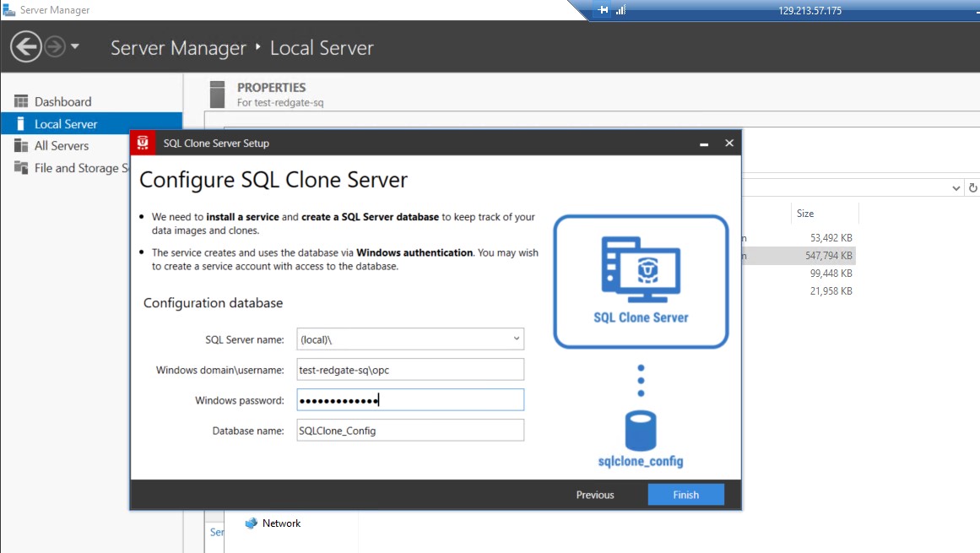The width and height of the screenshot is (980, 553).
Task: Open File and Storage Services in sidebar
Action: pyautogui.click(x=81, y=167)
